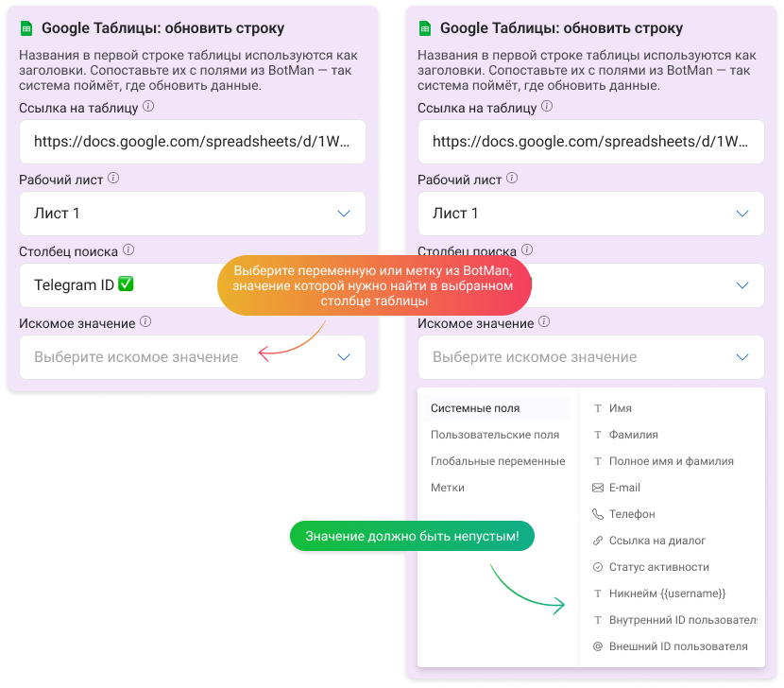This screenshot has height=688, width=784.
Task: Click text icon beside Внутренний ID пользователя
Action: (x=598, y=620)
